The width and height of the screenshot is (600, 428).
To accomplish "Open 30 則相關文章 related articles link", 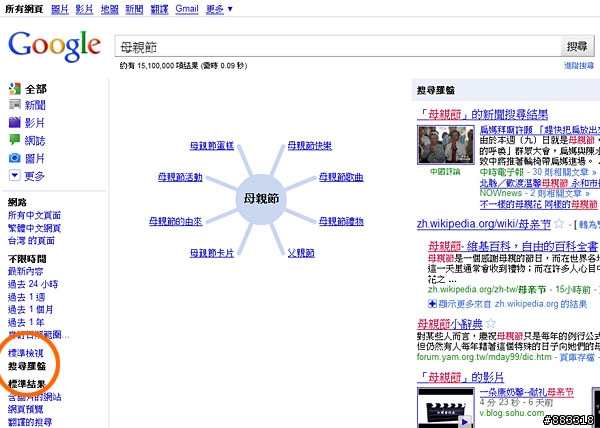I will [564, 172].
